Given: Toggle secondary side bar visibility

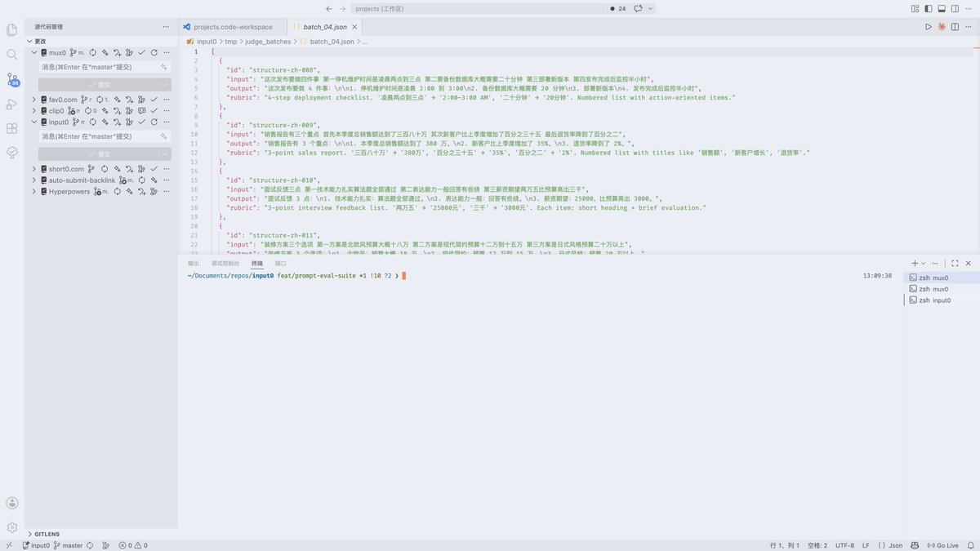Looking at the screenshot, I should 955,8.
